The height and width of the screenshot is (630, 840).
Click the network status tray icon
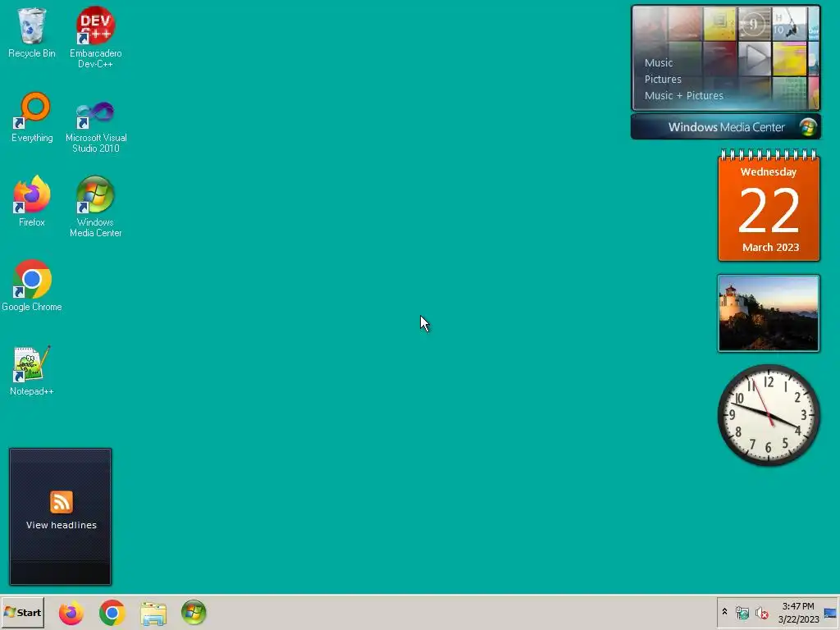(742, 613)
